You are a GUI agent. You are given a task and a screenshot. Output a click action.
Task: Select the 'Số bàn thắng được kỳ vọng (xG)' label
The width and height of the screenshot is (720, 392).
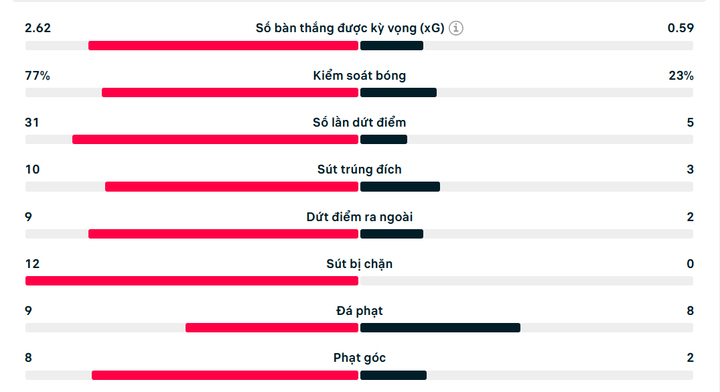click(x=350, y=28)
